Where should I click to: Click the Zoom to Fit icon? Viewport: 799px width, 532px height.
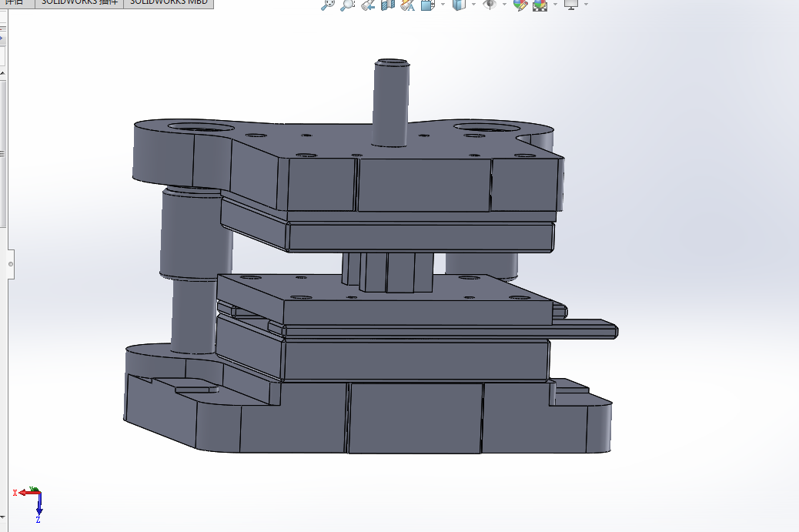coord(328,5)
